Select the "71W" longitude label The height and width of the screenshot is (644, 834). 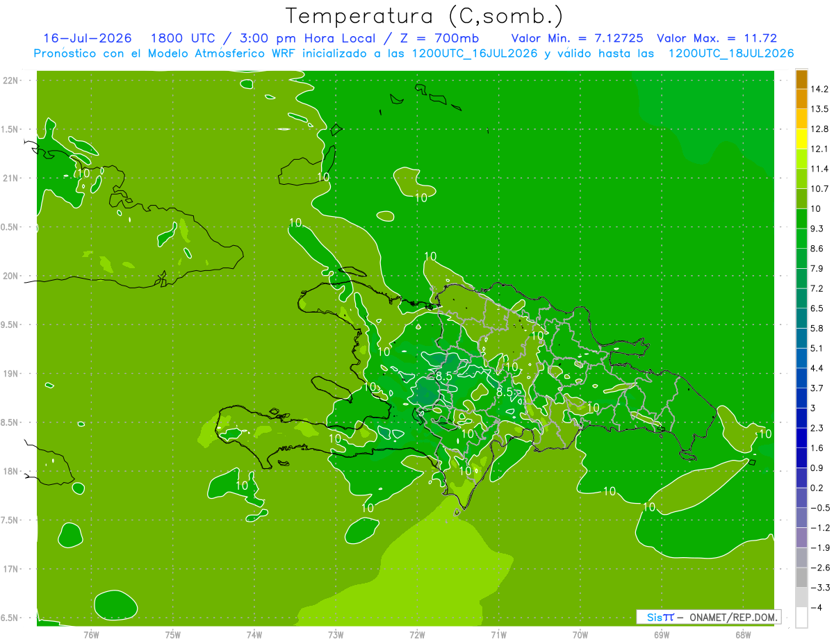[x=498, y=634]
